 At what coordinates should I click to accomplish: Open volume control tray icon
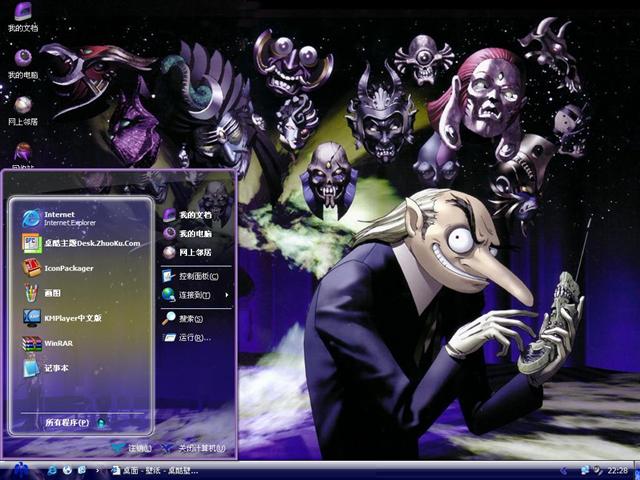pyautogui.click(x=596, y=471)
